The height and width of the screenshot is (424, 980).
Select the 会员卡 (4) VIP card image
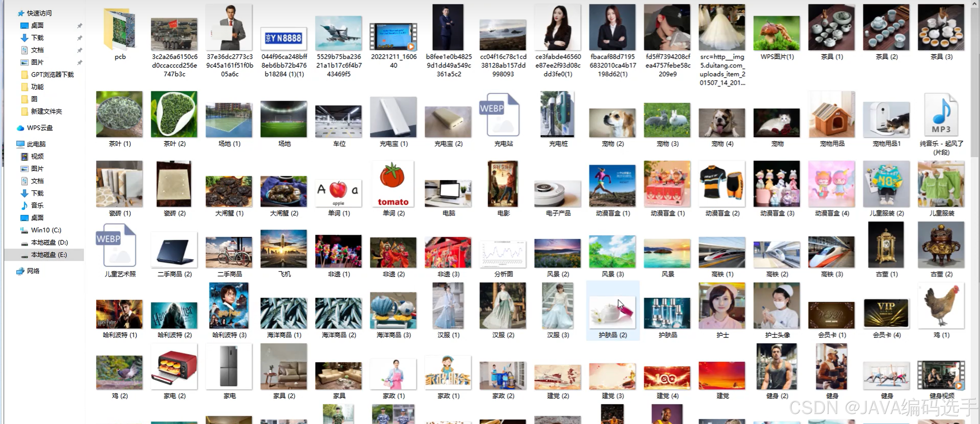(x=886, y=313)
